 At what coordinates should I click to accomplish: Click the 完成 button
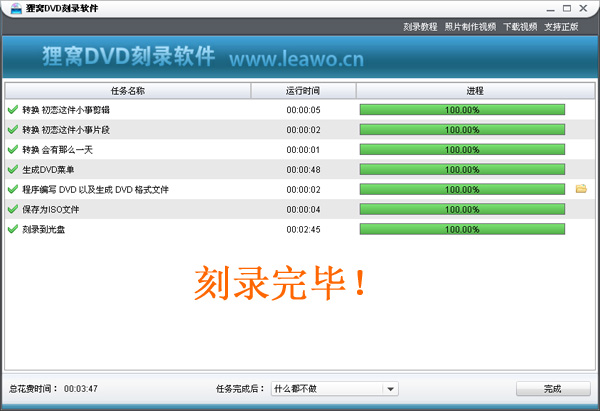click(x=553, y=389)
